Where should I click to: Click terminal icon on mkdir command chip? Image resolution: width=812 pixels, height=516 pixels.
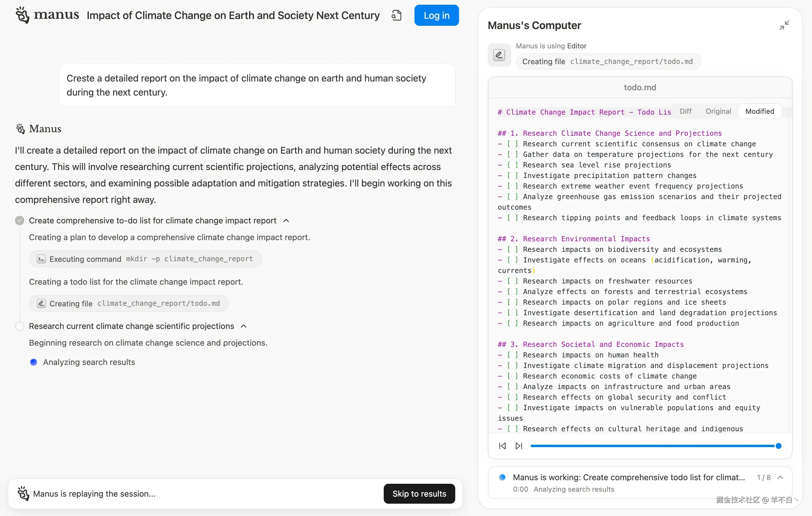(41, 259)
